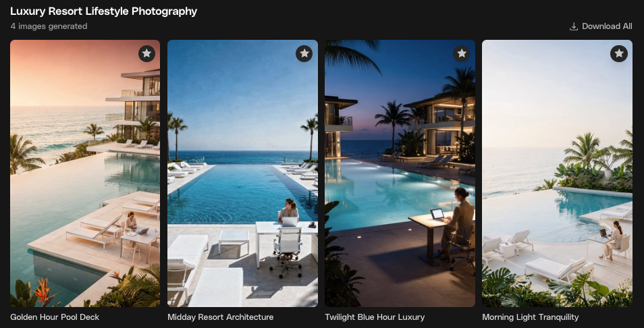Download All generated images
The width and height of the screenshot is (644, 328).
coord(601,26)
